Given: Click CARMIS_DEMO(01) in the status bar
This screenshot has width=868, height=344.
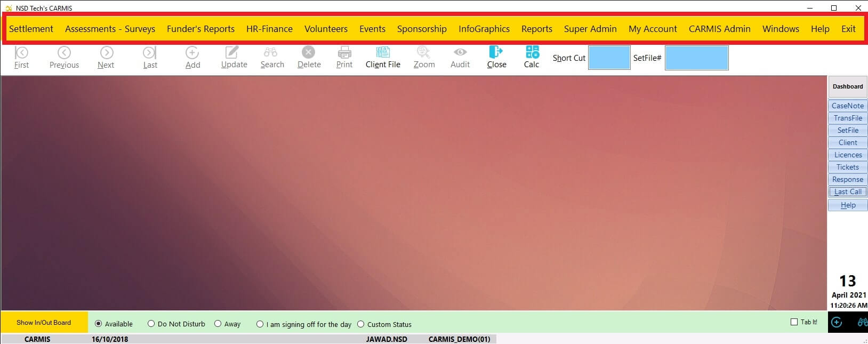Looking at the screenshot, I should [459, 339].
